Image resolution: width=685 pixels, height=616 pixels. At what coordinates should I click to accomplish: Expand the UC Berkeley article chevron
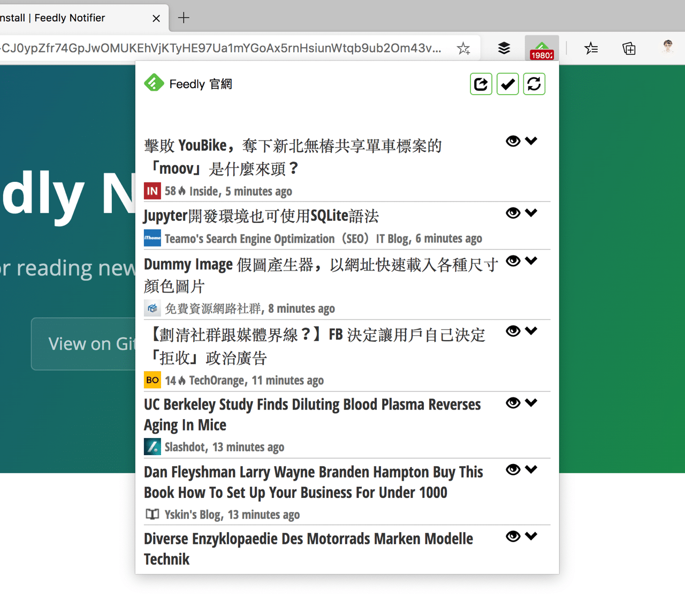point(531,403)
